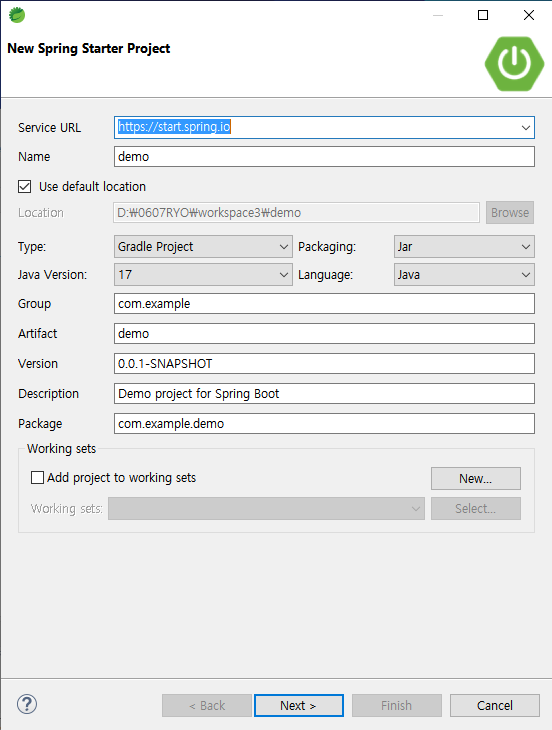Click the Packaging: label
This screenshot has height=730, width=552.
327,247
